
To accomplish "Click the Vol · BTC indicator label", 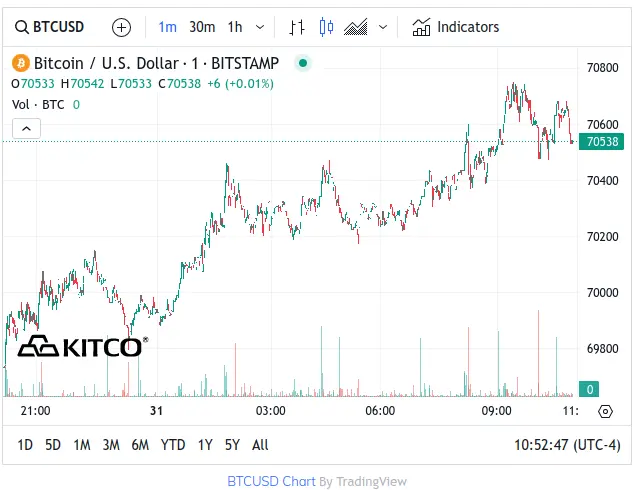I will (38, 105).
